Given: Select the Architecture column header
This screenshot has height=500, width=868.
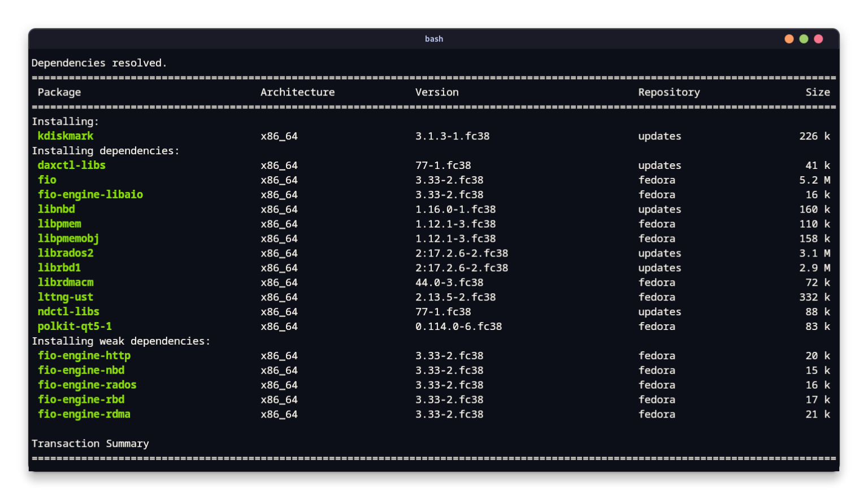Looking at the screenshot, I should click(297, 92).
